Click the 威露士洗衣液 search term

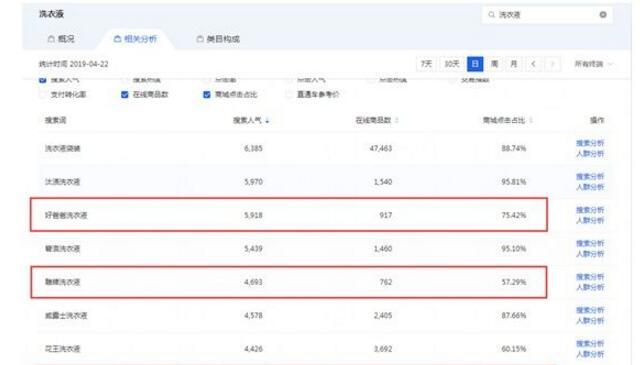(x=66, y=316)
